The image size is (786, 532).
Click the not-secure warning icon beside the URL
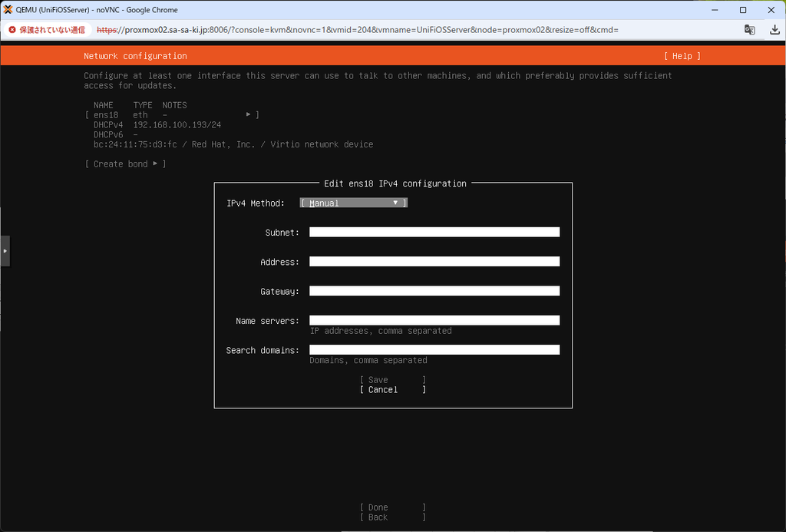[x=12, y=30]
